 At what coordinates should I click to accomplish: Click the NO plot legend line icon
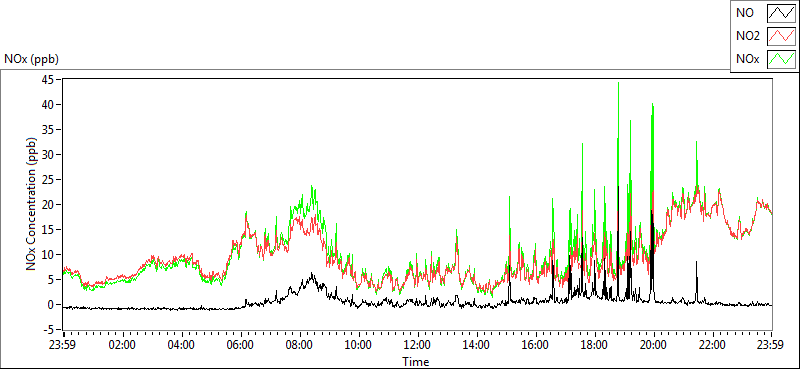781,13
